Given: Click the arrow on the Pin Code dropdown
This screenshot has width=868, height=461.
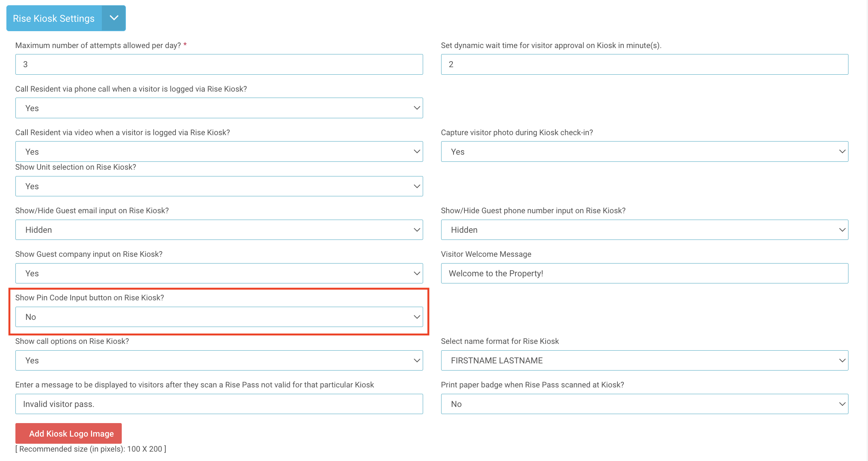Looking at the screenshot, I should click(x=416, y=317).
